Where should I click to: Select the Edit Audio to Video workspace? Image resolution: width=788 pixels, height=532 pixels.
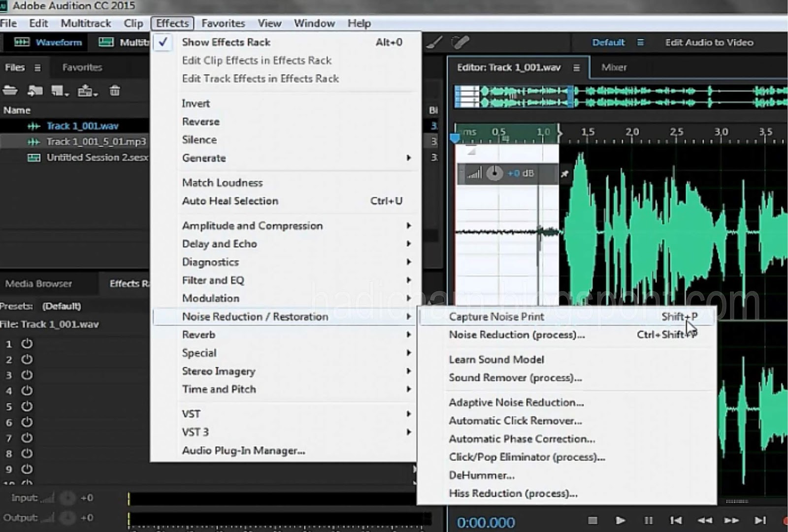[x=709, y=42]
